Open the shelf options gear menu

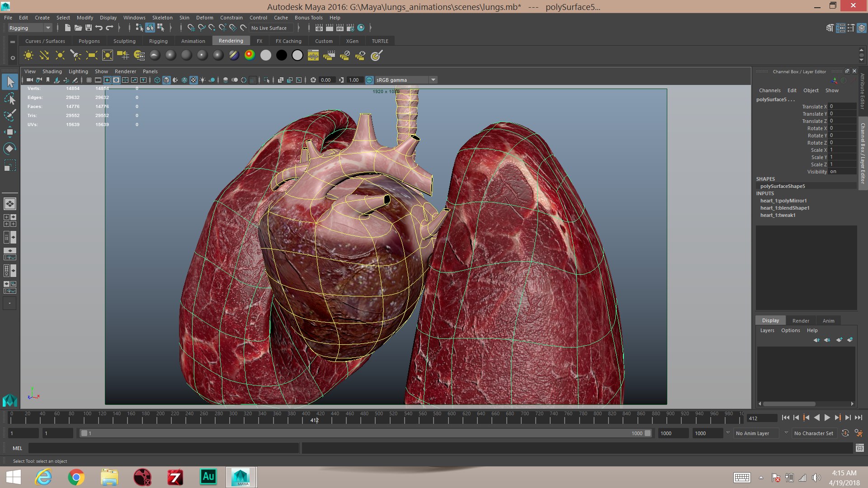[13, 58]
